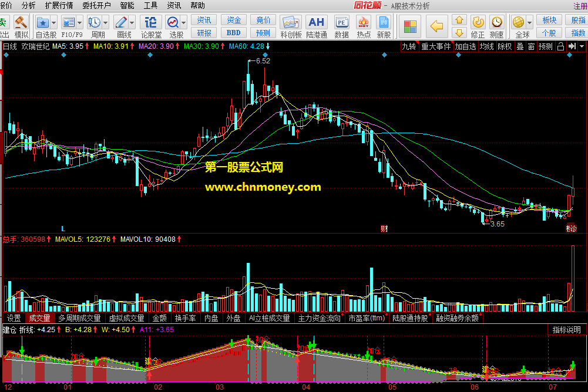The image size is (588, 392).
Task: Click the up arrow previous stock icon
Action: click(459, 20)
